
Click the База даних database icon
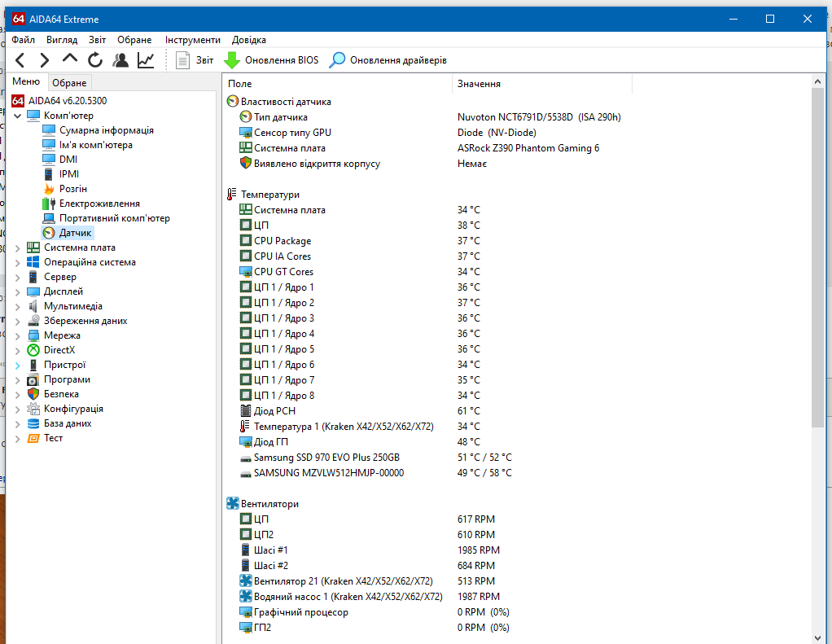pos(33,423)
